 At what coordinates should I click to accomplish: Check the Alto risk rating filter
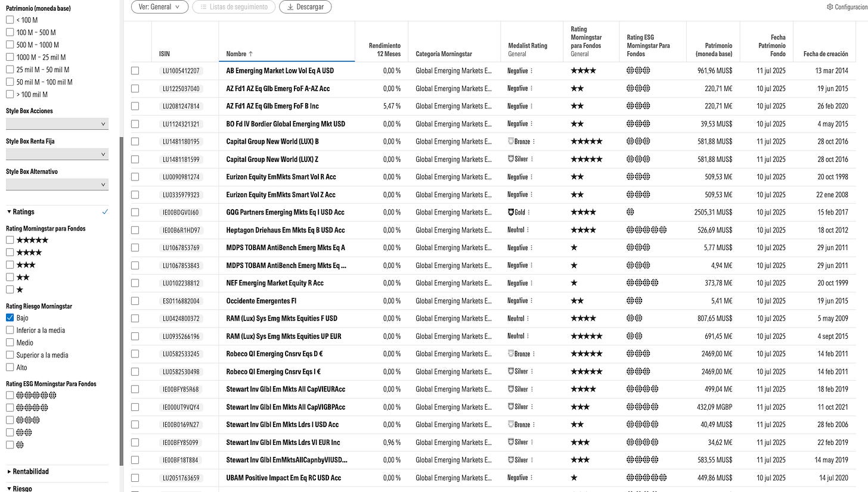10,368
